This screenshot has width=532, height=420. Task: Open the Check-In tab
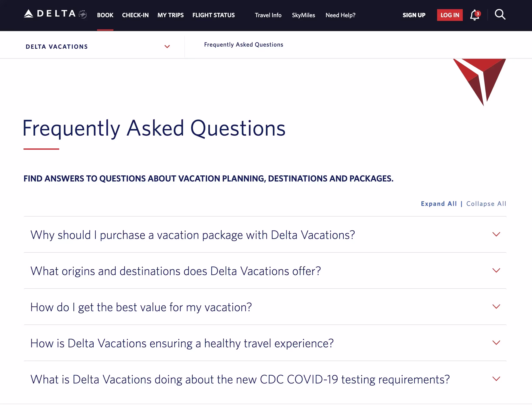[x=135, y=15]
